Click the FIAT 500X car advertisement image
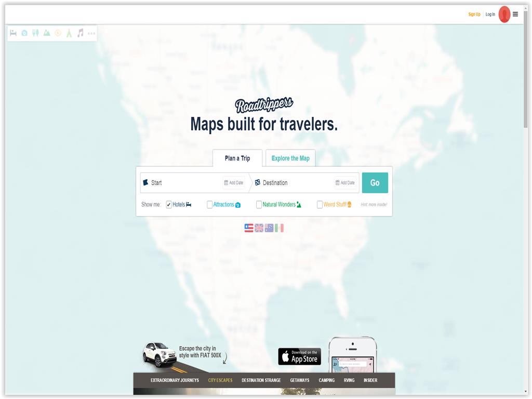532x399 pixels. (x=159, y=355)
